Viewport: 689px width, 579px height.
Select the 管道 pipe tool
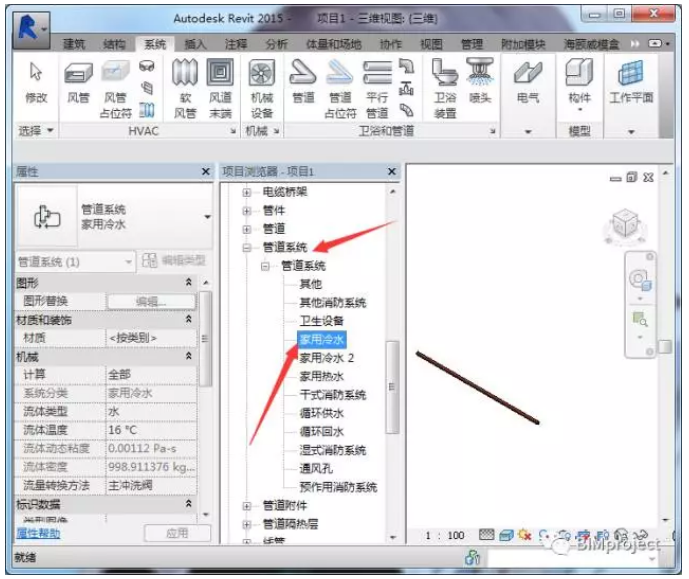pos(303,82)
